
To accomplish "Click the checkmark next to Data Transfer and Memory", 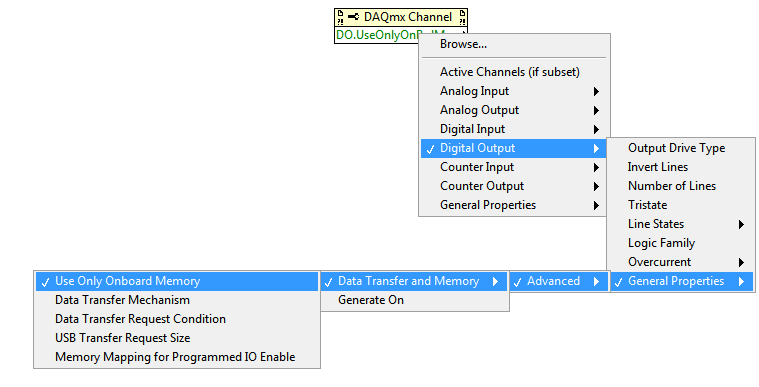I will pos(329,282).
